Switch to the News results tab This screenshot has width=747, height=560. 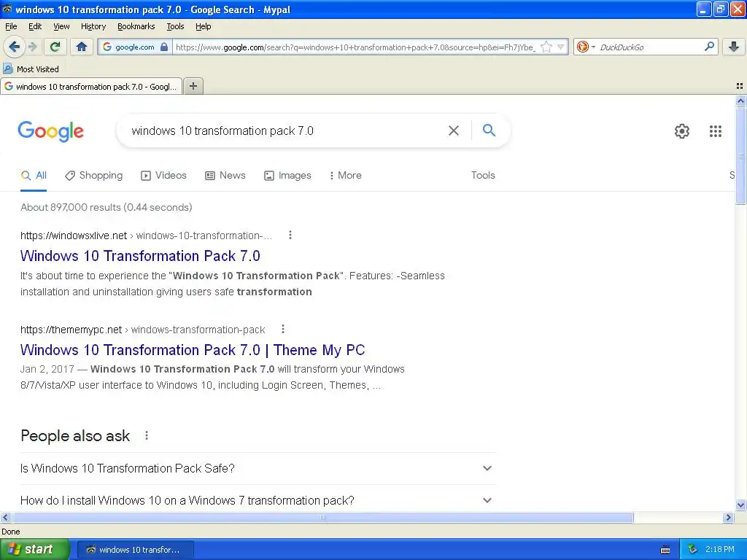(x=225, y=175)
